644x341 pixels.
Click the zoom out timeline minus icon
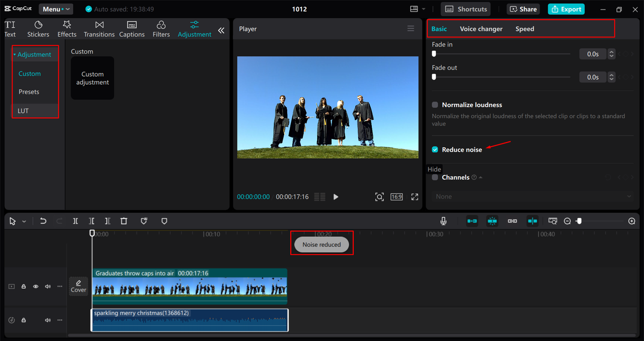tap(567, 221)
